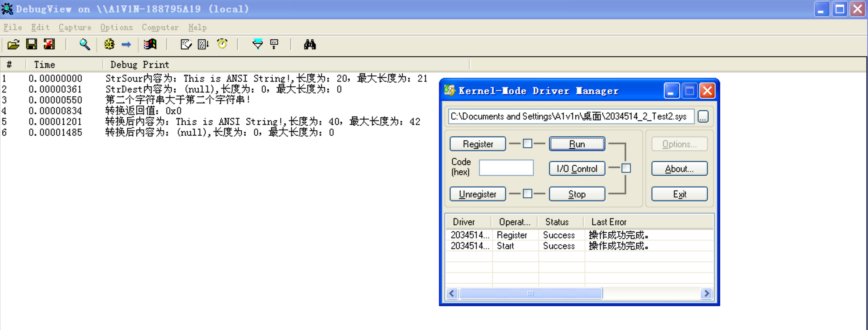Click the Kernel-Mode Driver Manager title icon

point(449,91)
